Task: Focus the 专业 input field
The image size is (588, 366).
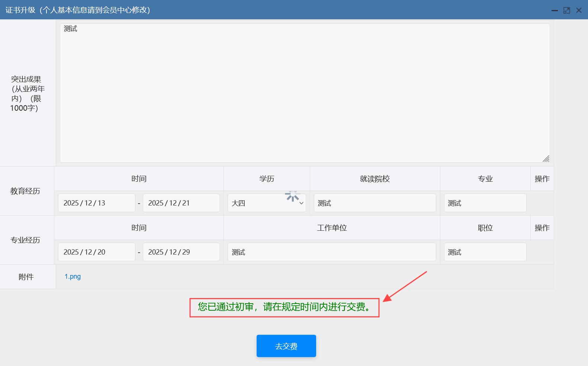Action: pos(485,203)
